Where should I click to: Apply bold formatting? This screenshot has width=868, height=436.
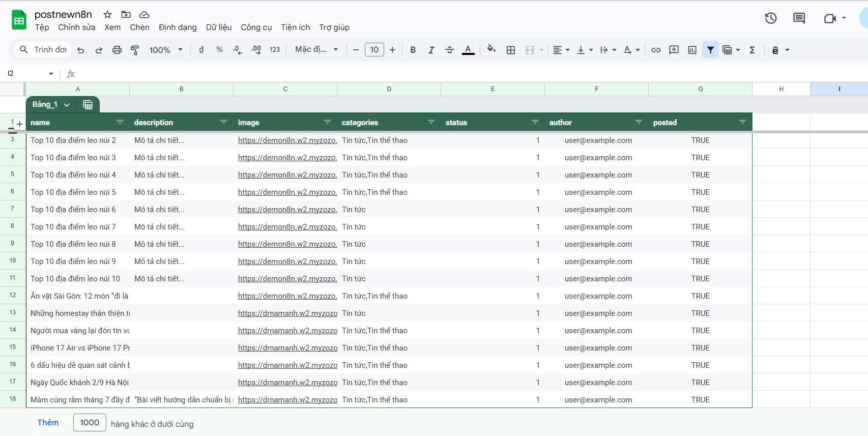pyautogui.click(x=413, y=50)
